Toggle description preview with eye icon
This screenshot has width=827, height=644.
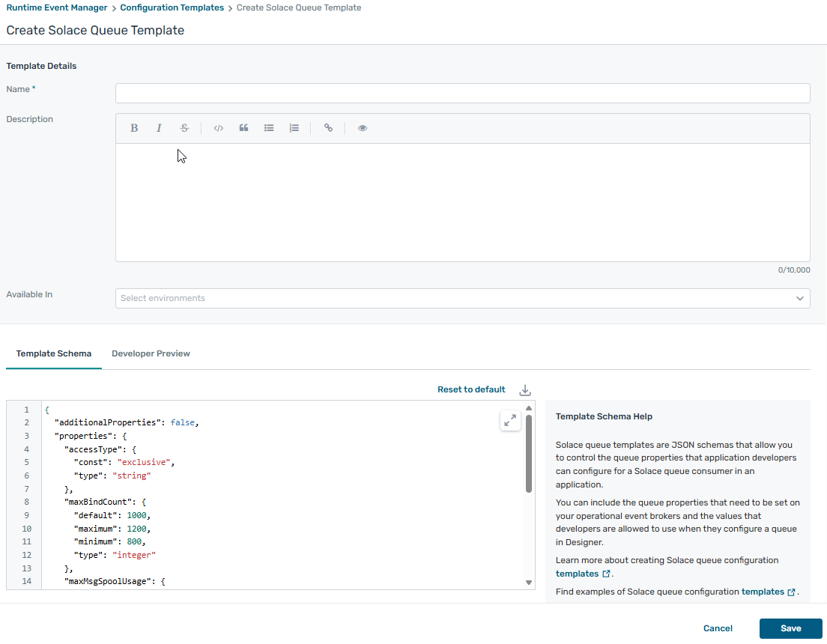tap(363, 128)
